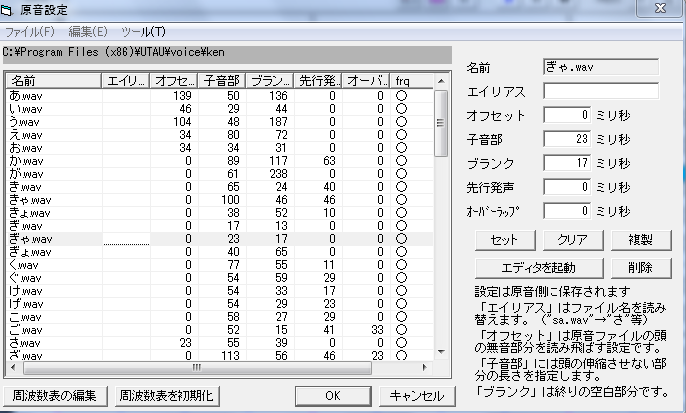Click the 先行発.. column header
This screenshot has width=686, height=413.
[318, 81]
